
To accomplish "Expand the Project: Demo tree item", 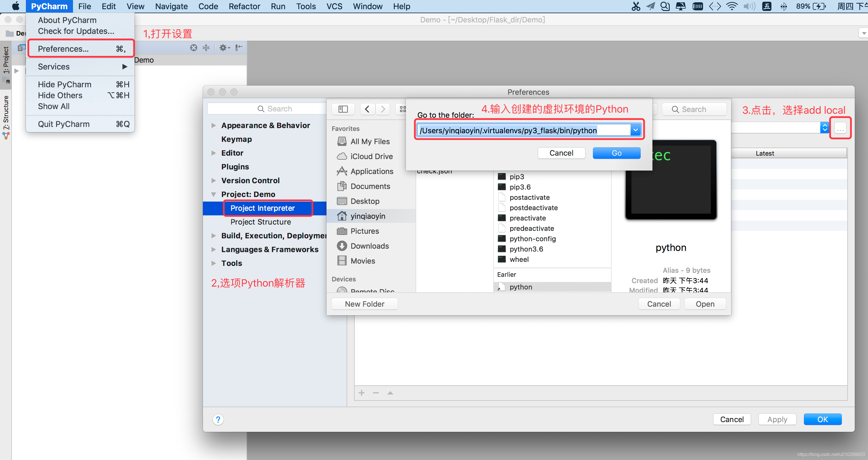I will tap(215, 194).
